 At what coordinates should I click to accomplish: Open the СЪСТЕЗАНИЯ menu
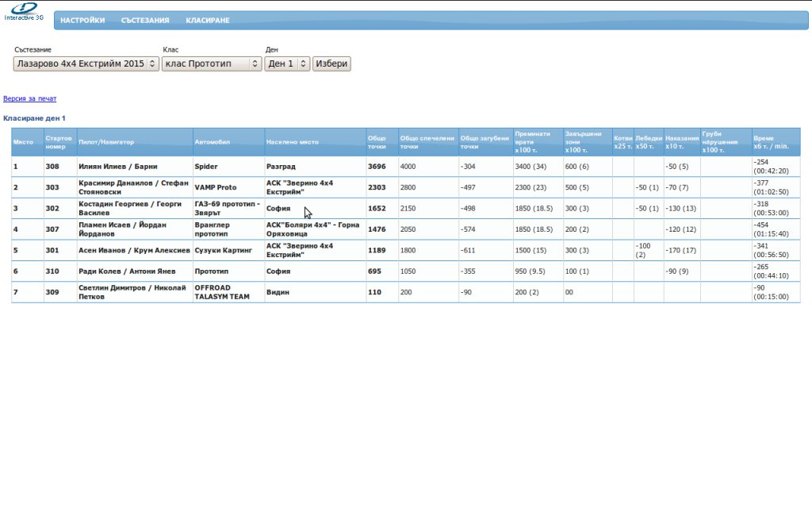145,20
